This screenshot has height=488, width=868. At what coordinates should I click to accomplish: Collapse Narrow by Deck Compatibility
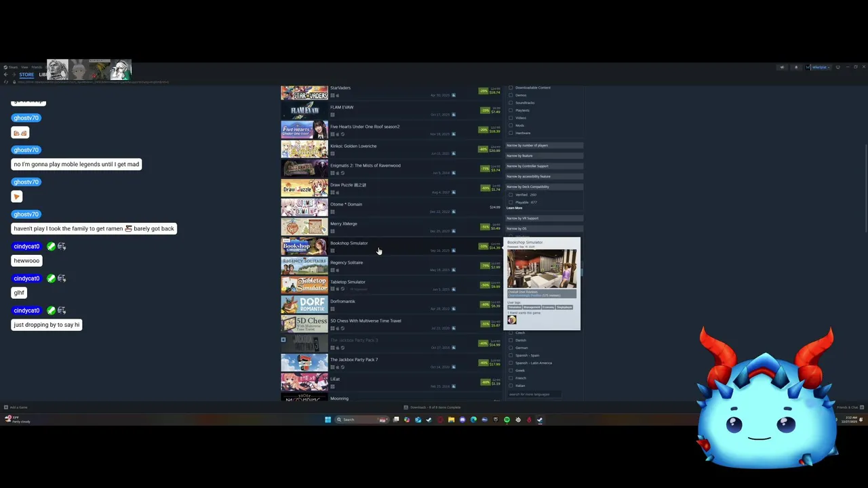pyautogui.click(x=543, y=186)
